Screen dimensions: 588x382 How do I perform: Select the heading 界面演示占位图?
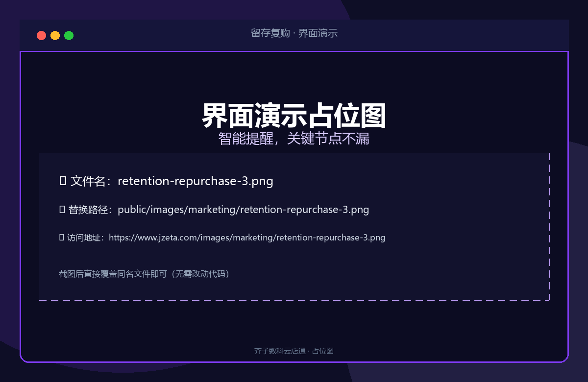(x=294, y=116)
